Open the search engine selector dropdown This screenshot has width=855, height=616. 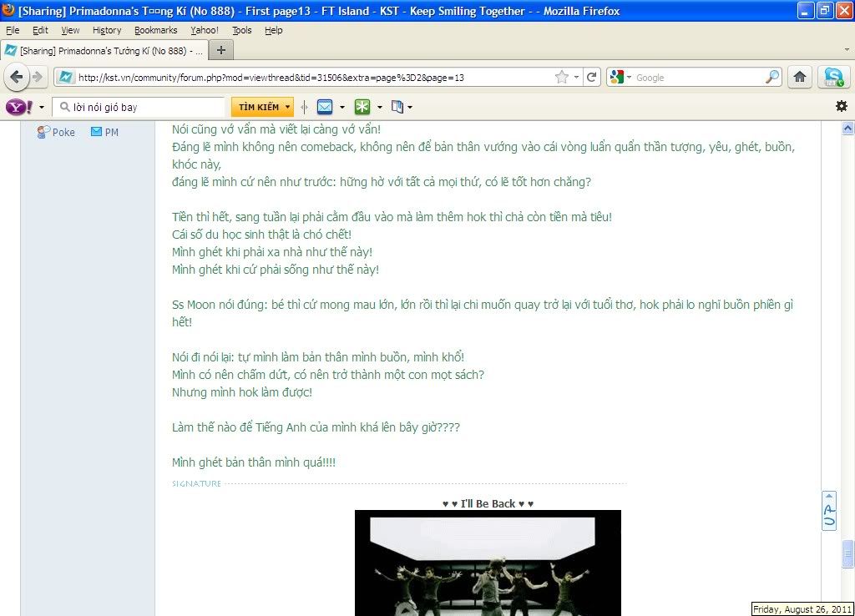pos(629,77)
